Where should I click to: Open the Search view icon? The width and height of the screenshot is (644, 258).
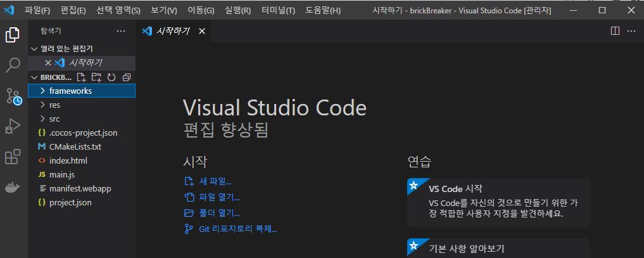(13, 65)
